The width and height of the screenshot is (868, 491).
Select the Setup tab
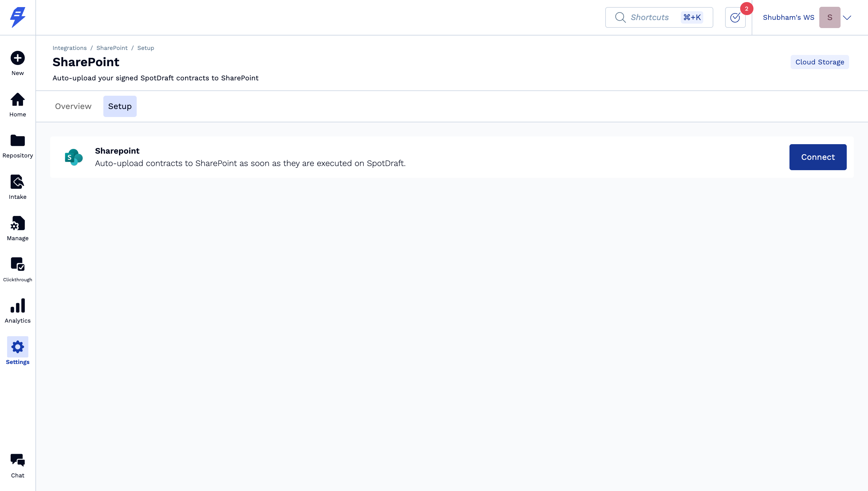pyautogui.click(x=120, y=106)
